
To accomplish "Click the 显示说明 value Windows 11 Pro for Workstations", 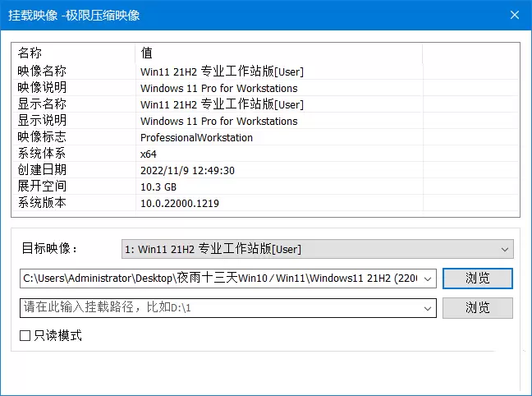I will pyautogui.click(x=219, y=122).
